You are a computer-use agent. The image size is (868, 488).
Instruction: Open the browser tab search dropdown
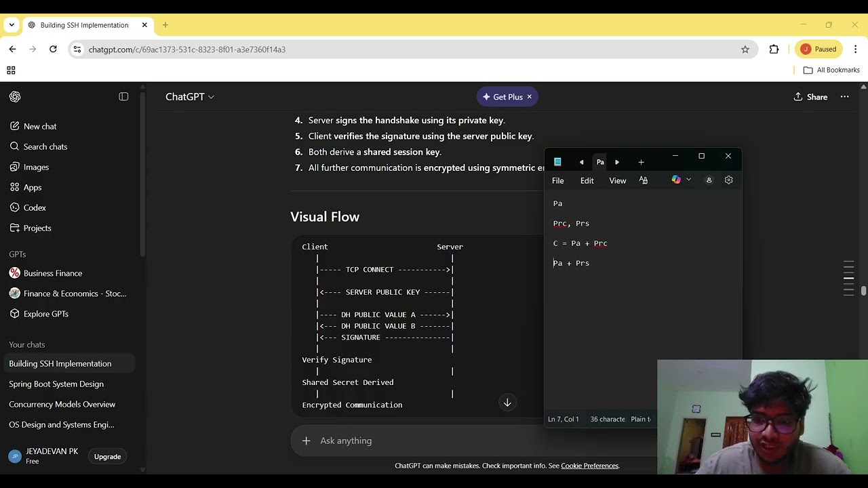pos(12,25)
